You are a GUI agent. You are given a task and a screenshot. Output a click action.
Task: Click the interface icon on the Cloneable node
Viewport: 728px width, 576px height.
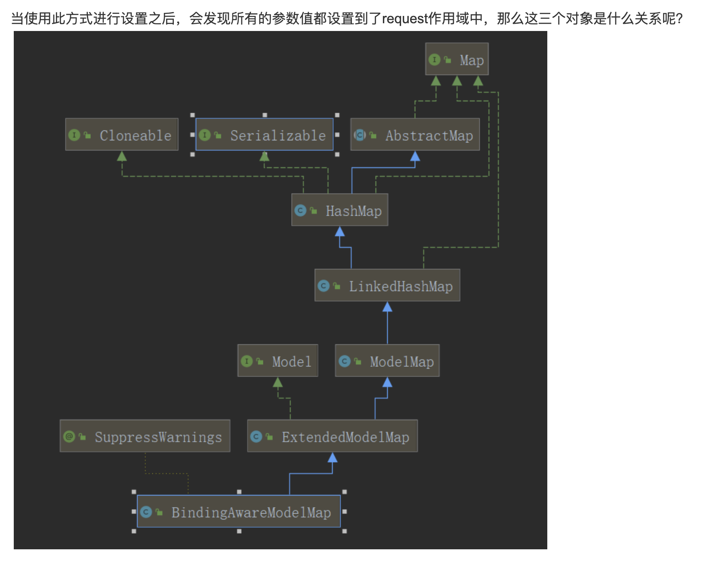click(74, 135)
